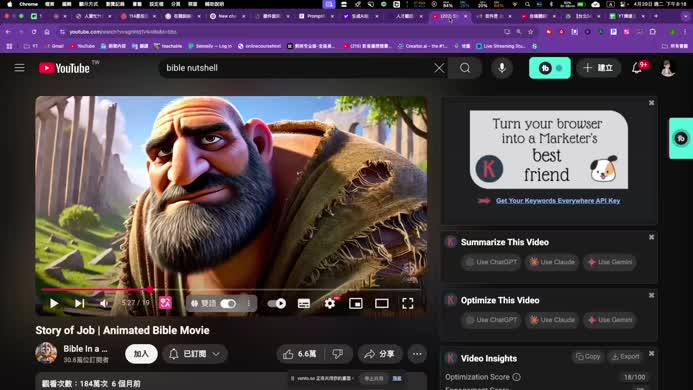Seek on the red video progress bar

click(230, 290)
